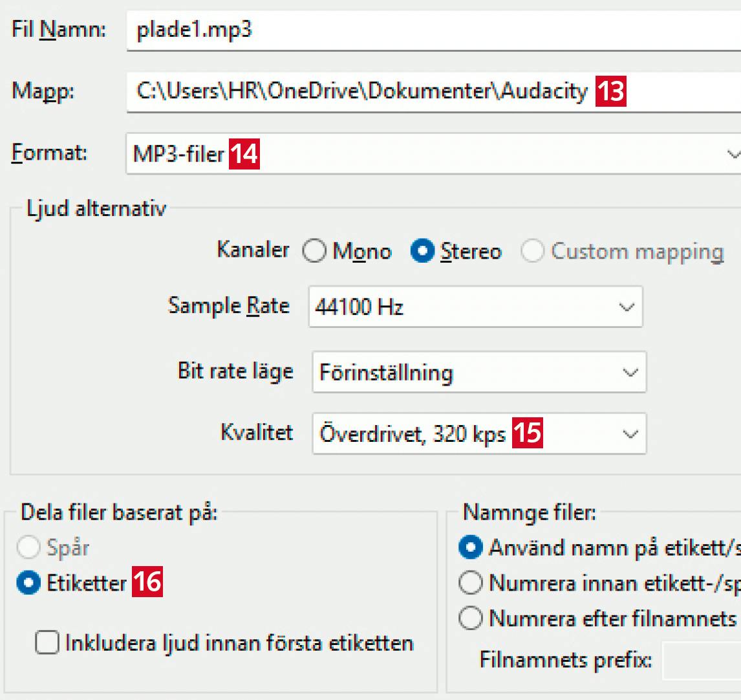The height and width of the screenshot is (700, 741).
Task: Choose the Custom mapping radio option
Action: point(532,252)
